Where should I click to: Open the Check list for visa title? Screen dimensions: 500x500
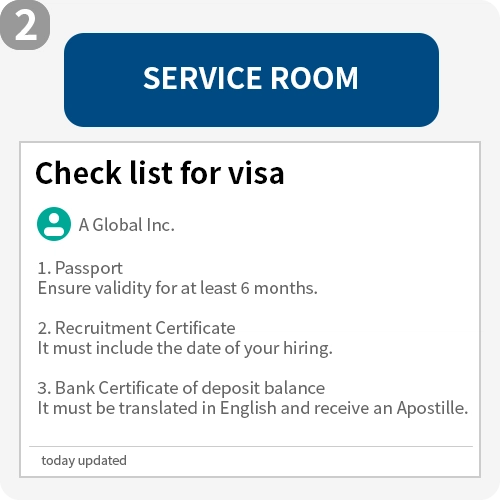coord(159,173)
